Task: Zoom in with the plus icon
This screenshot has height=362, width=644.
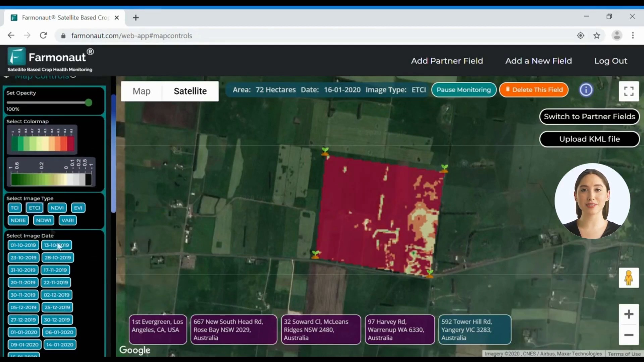Action: coord(629,314)
